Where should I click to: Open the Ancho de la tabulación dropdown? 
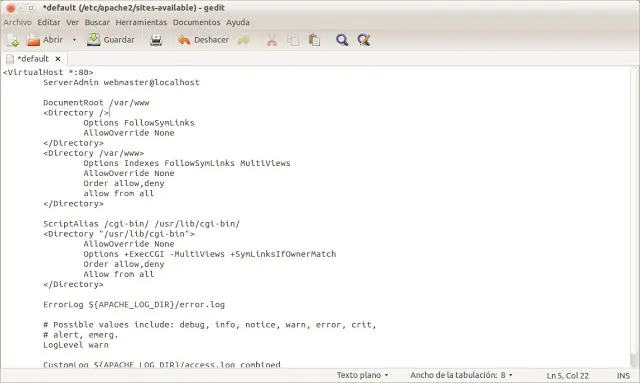point(461,375)
